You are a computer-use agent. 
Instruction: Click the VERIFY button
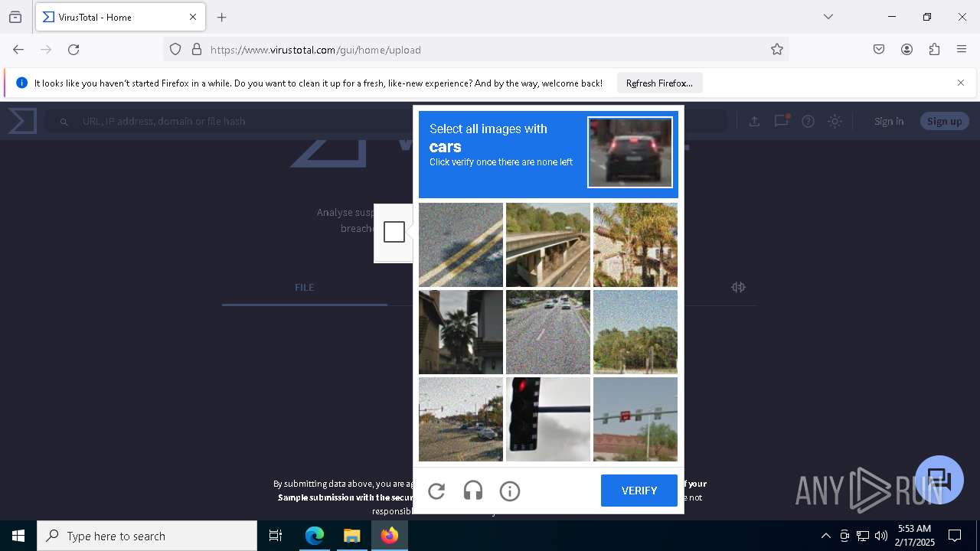(x=639, y=491)
